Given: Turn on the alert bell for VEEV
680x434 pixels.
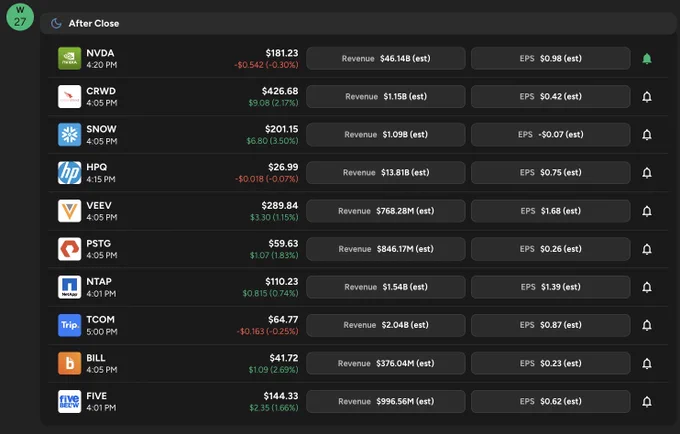Looking at the screenshot, I should [647, 211].
